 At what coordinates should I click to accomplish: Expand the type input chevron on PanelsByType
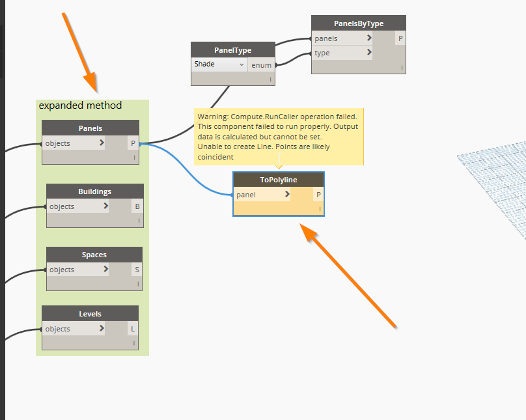369,52
